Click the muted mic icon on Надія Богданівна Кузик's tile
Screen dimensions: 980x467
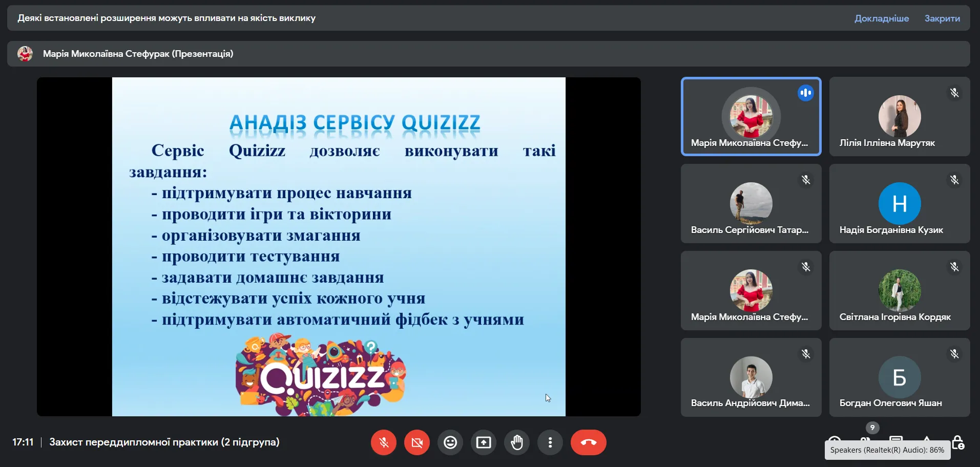pos(954,180)
